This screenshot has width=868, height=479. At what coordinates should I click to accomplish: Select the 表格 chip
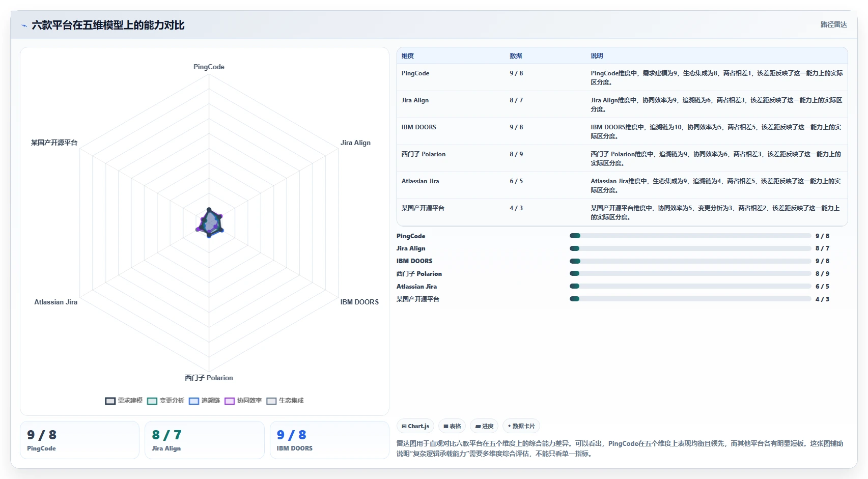pos(452,426)
